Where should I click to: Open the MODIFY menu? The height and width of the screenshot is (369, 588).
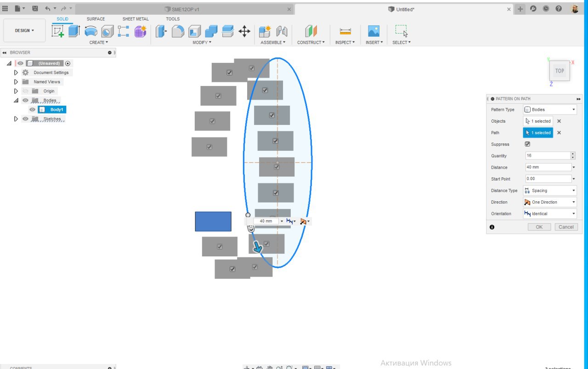(202, 42)
